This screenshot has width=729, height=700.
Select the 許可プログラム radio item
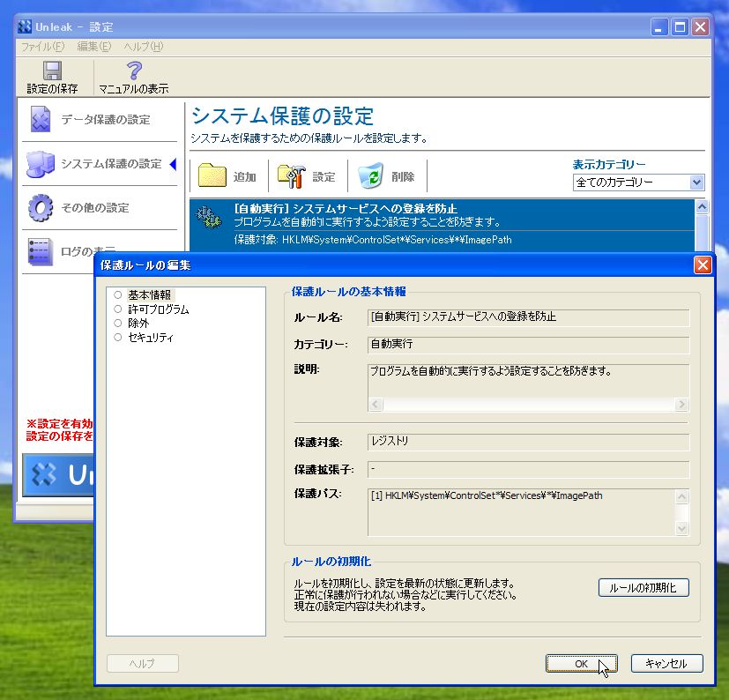click(117, 309)
